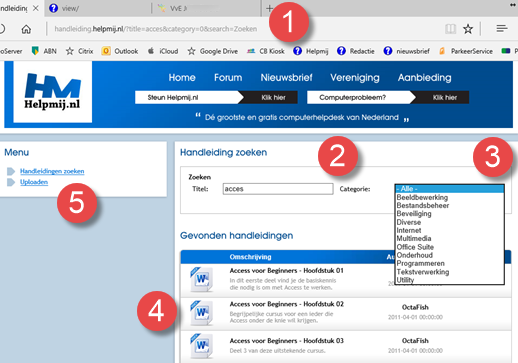Switch to the view/ tab

pos(70,8)
